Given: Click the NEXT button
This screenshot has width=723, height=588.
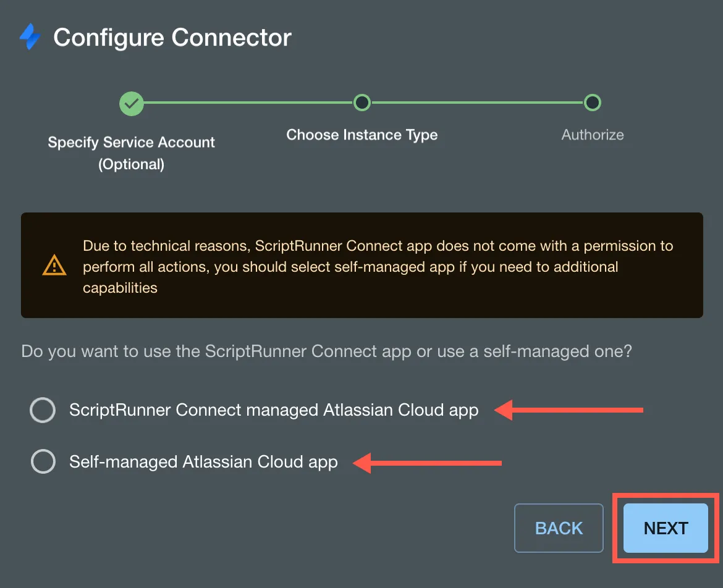Looking at the screenshot, I should point(666,528).
